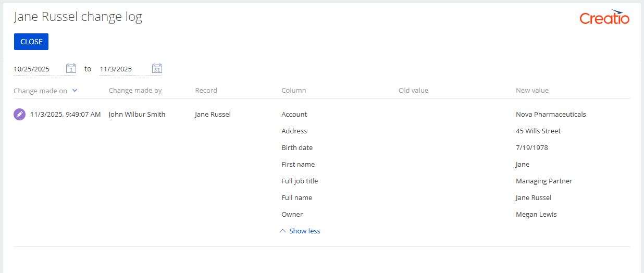Viewport: 644px width, 273px height.
Task: Click the Megan Lewis owner value
Action: tap(536, 214)
